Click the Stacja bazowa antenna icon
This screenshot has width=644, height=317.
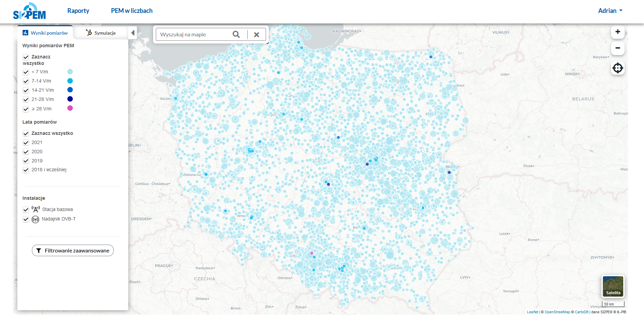35,209
